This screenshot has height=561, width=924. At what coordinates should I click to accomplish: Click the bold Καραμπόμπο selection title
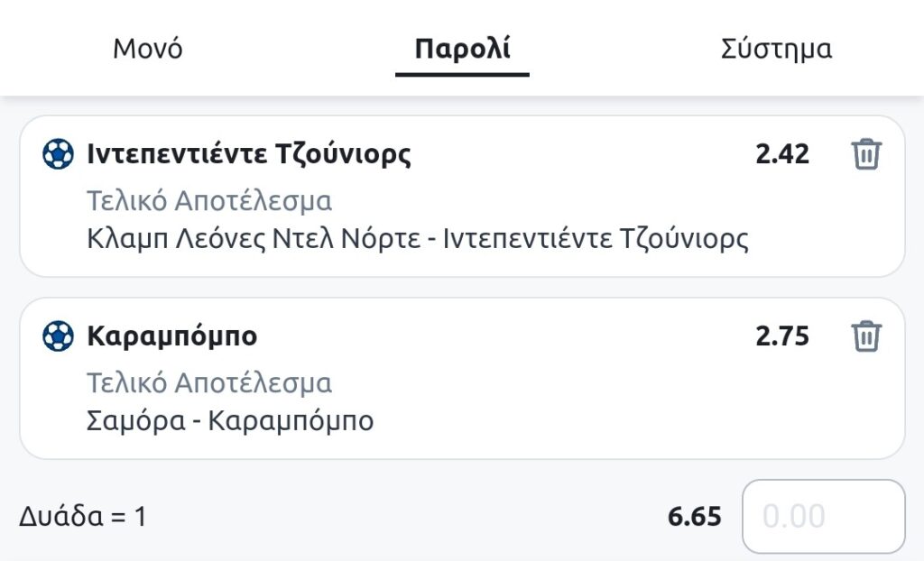click(171, 336)
